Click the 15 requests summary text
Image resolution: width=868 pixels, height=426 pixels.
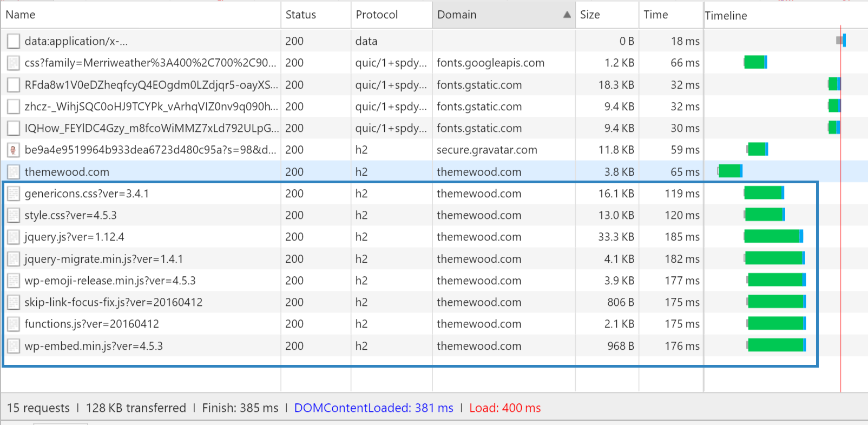point(38,408)
